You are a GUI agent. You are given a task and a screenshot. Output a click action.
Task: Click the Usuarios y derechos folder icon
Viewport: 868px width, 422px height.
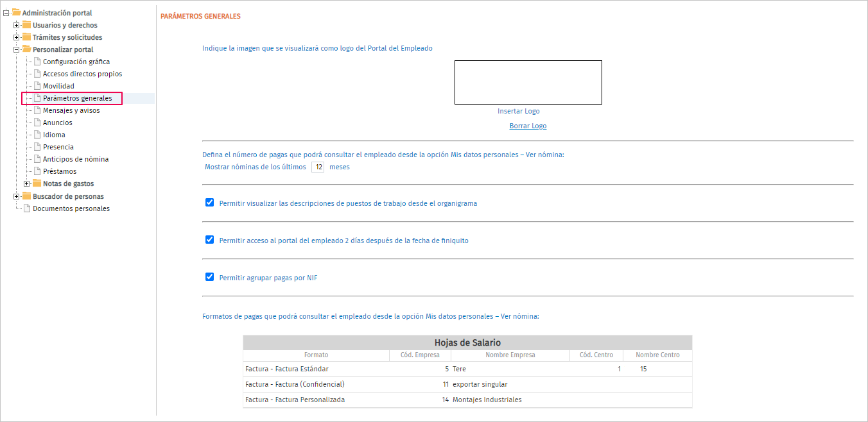(x=26, y=25)
